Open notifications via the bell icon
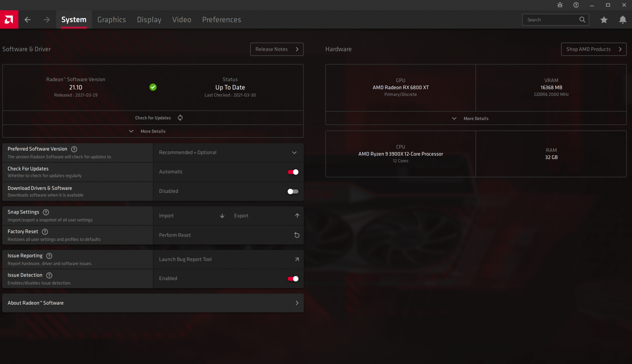Screen dimensions: 632x364 [622, 19]
